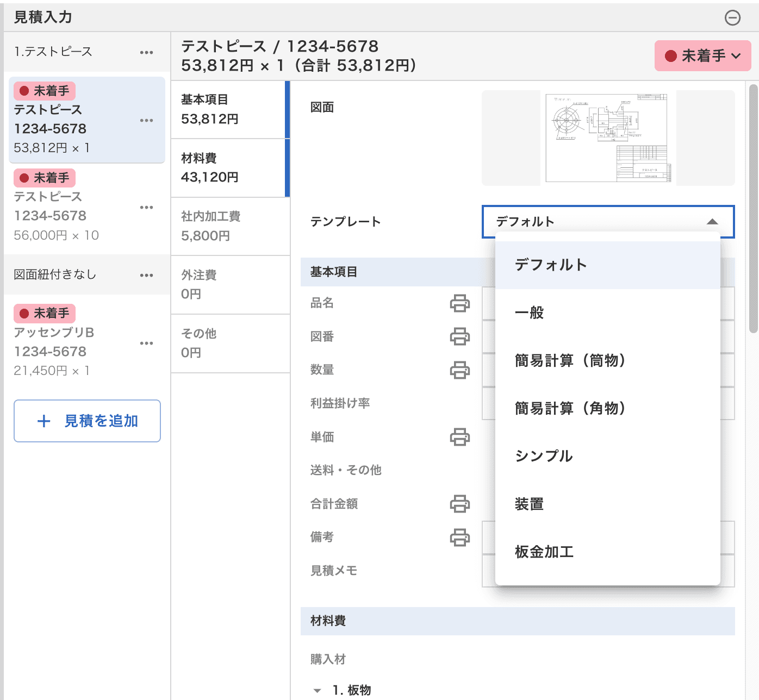The image size is (759, 700).
Task: Open the more options menu for 1.テストピース
Action: 146,53
